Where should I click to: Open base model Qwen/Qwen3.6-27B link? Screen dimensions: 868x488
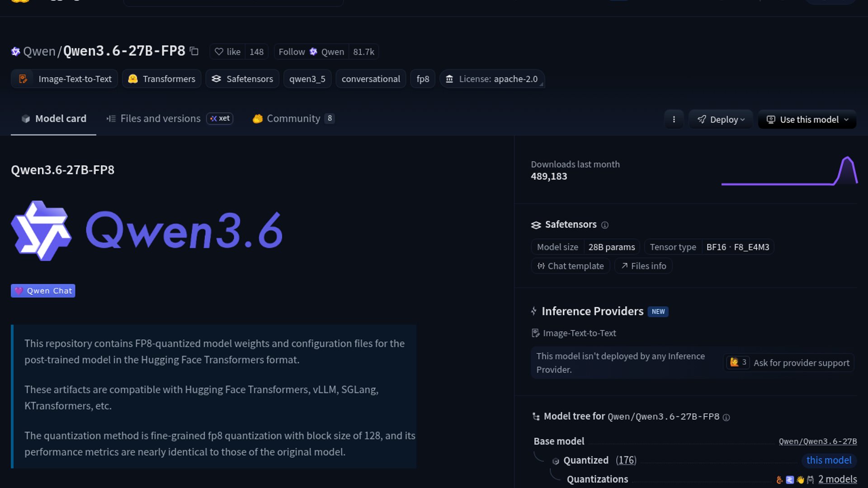817,441
